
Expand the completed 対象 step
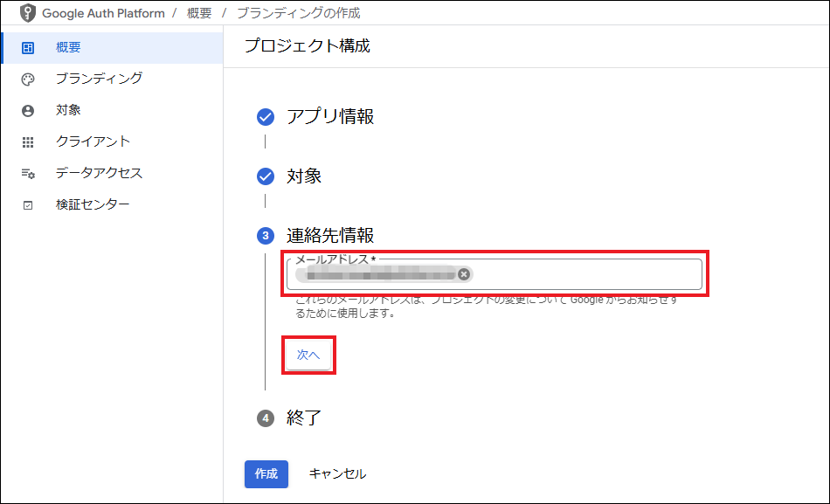[x=304, y=176]
